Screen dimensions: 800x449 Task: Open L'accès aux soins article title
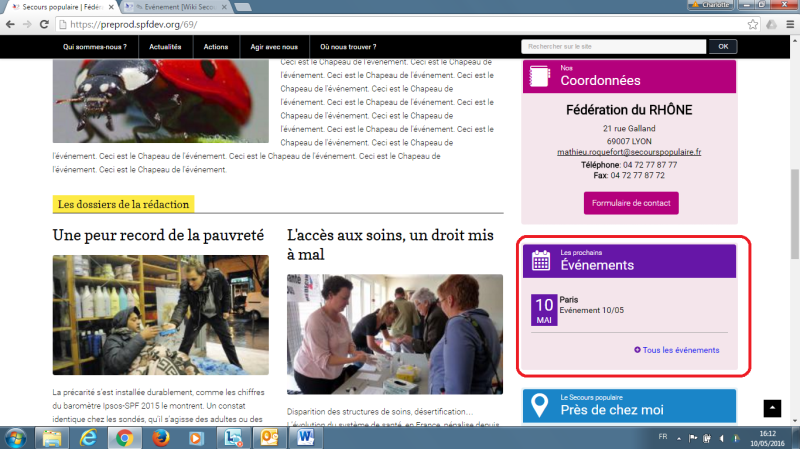point(390,244)
